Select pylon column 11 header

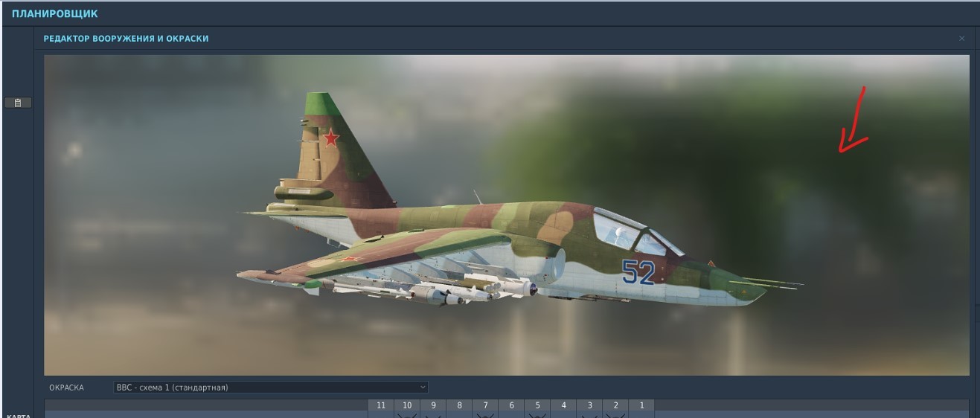click(x=381, y=405)
